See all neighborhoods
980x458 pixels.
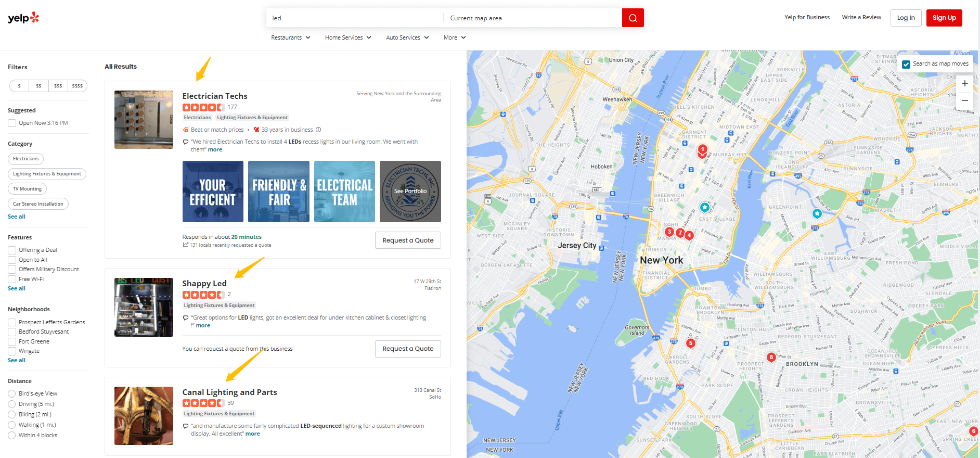coord(17,360)
